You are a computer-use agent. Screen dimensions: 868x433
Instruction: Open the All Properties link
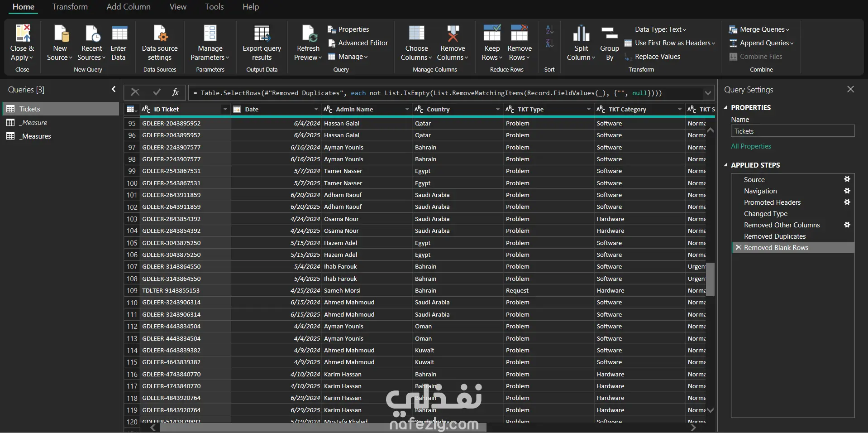click(751, 146)
